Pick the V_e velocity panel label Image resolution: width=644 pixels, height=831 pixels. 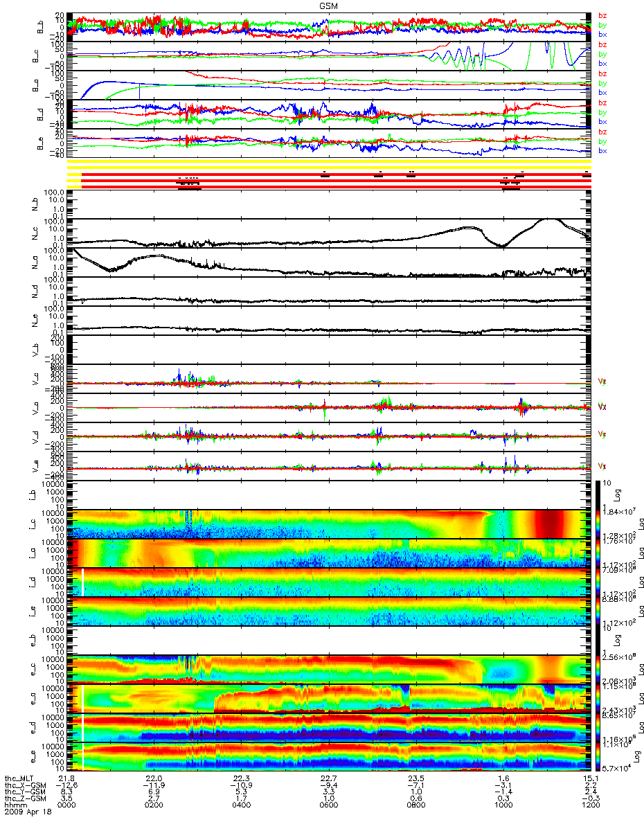(x=35, y=466)
